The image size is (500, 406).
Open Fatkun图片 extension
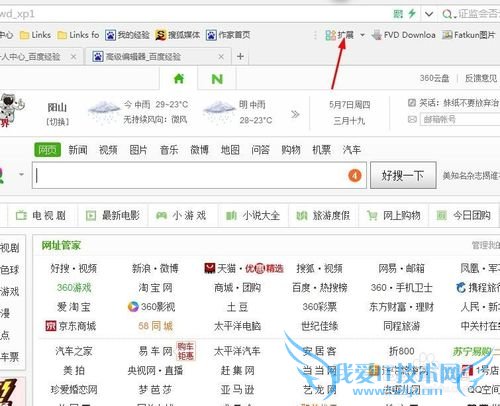pyautogui.click(x=468, y=35)
